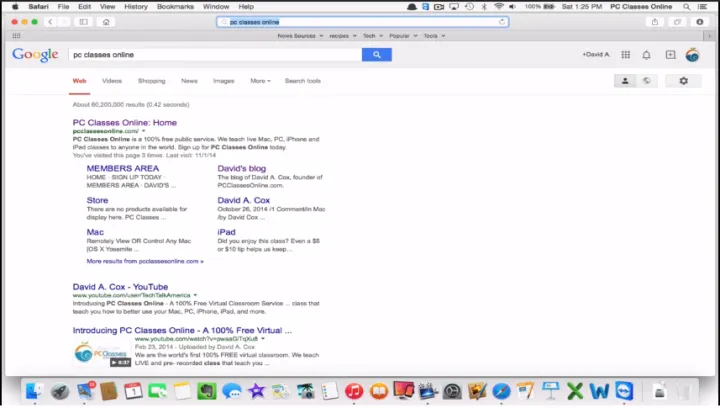Open the arrow beside youtube.com/user/TechTalkAmerica URL

click(x=195, y=295)
